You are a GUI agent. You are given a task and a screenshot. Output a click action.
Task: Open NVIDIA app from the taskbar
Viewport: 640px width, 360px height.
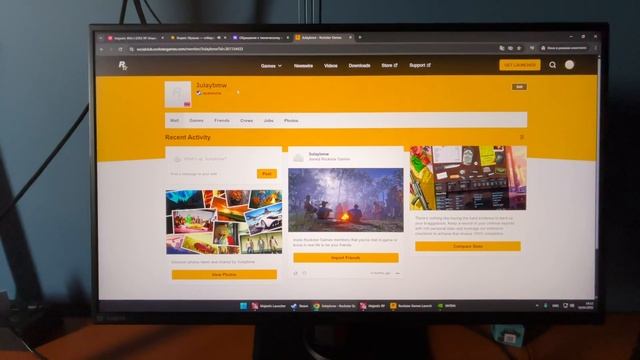tap(447, 306)
